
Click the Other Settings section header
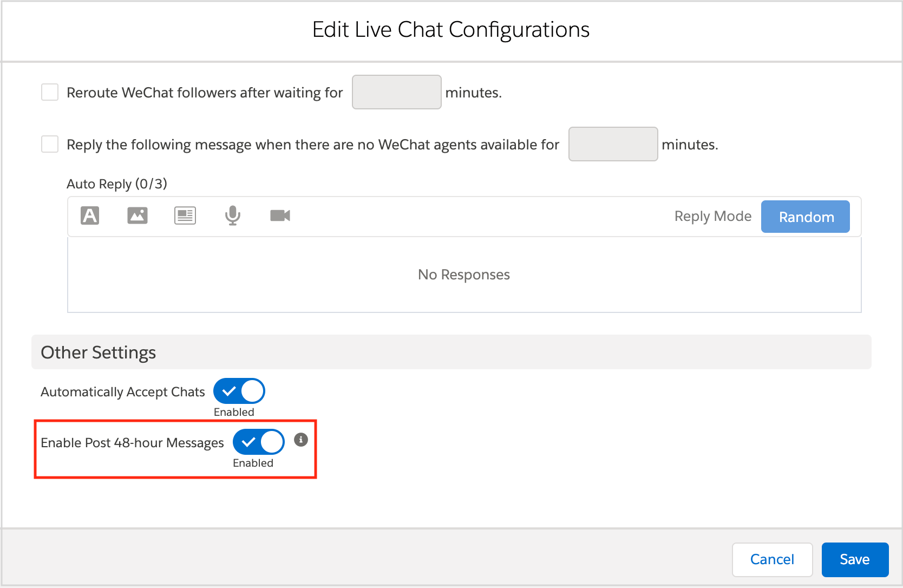pyautogui.click(x=99, y=352)
